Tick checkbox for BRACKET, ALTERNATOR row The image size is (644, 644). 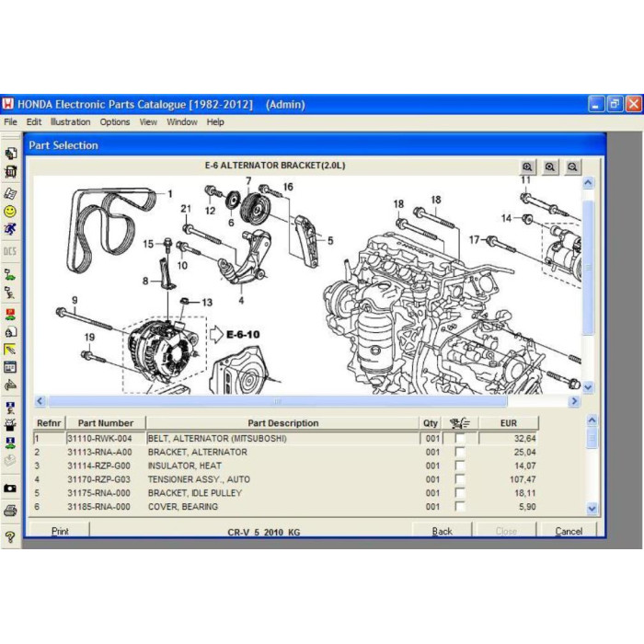(x=460, y=453)
